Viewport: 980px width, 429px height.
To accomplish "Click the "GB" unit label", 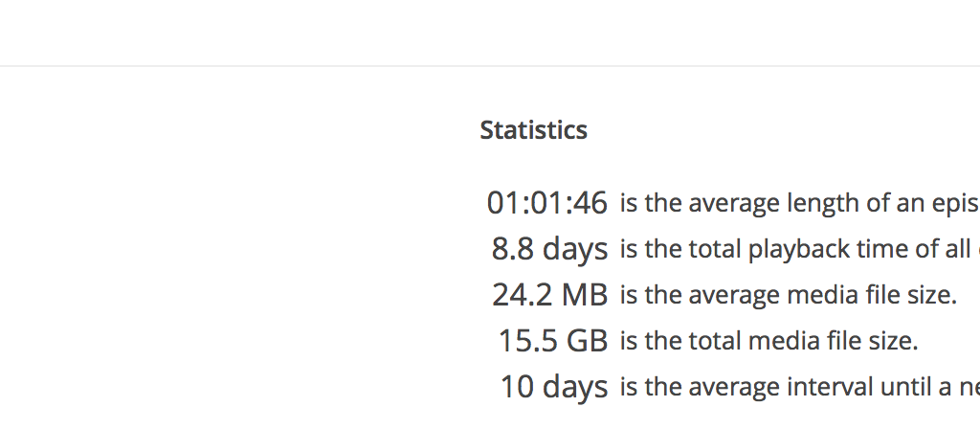I will pos(587,341).
